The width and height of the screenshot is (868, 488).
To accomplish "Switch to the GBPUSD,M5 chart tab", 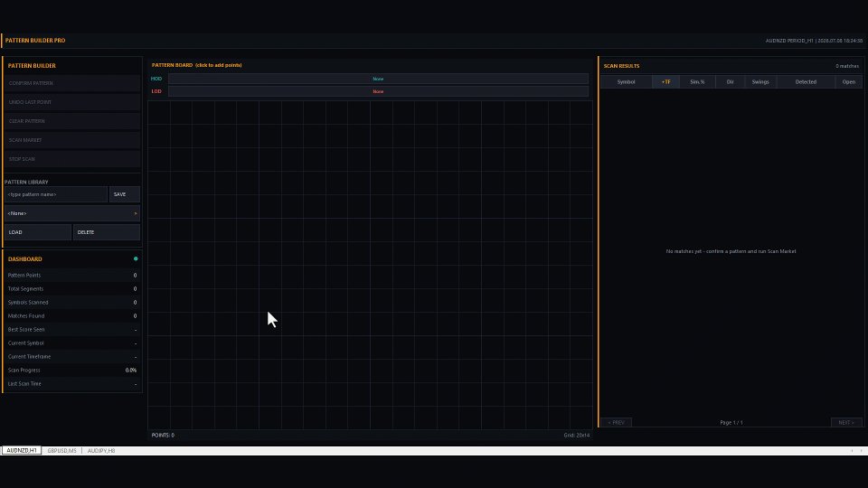I will click(62, 450).
